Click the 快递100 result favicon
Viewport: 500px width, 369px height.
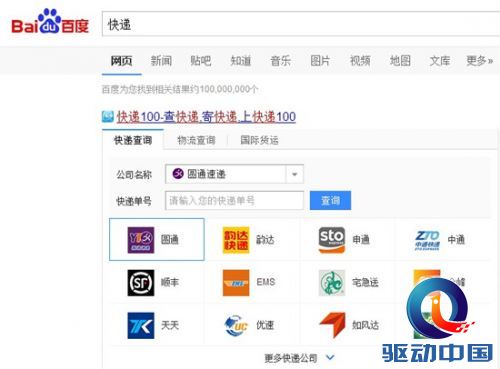pyautogui.click(x=108, y=117)
